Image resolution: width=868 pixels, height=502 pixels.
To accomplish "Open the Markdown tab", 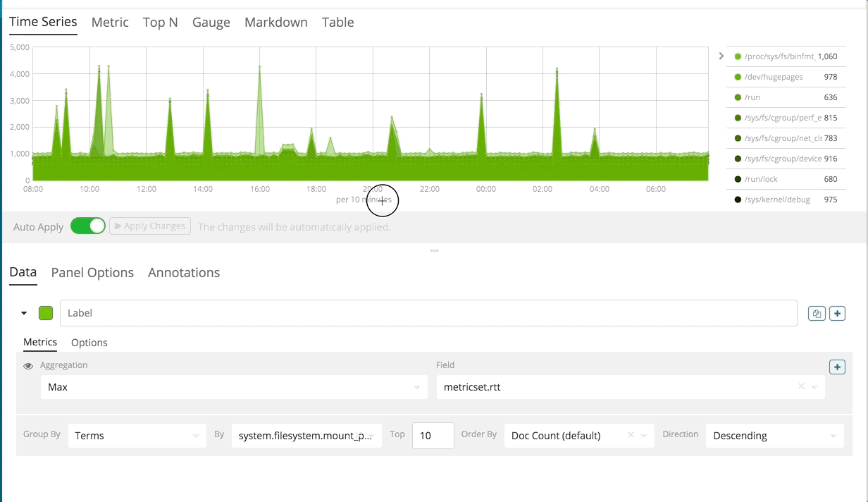I will click(276, 22).
